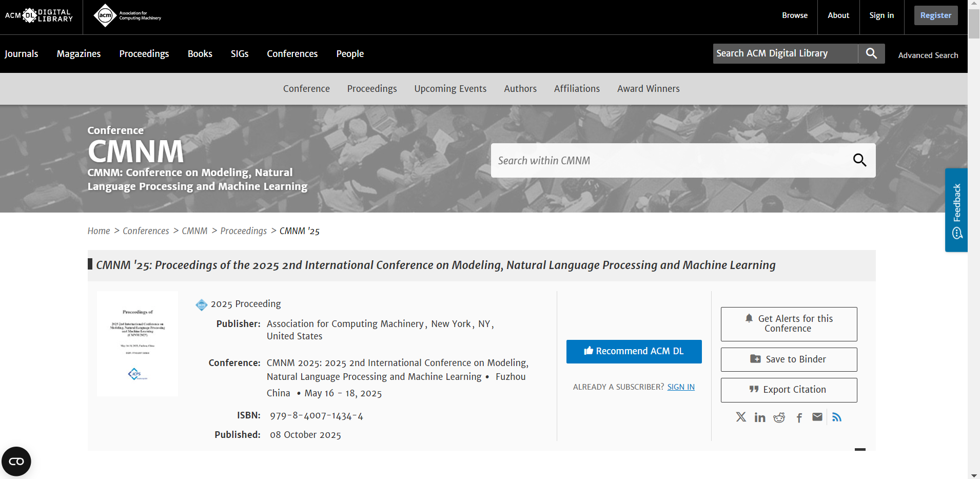Image resolution: width=980 pixels, height=479 pixels.
Task: Open Advanced Search
Action: (x=928, y=55)
